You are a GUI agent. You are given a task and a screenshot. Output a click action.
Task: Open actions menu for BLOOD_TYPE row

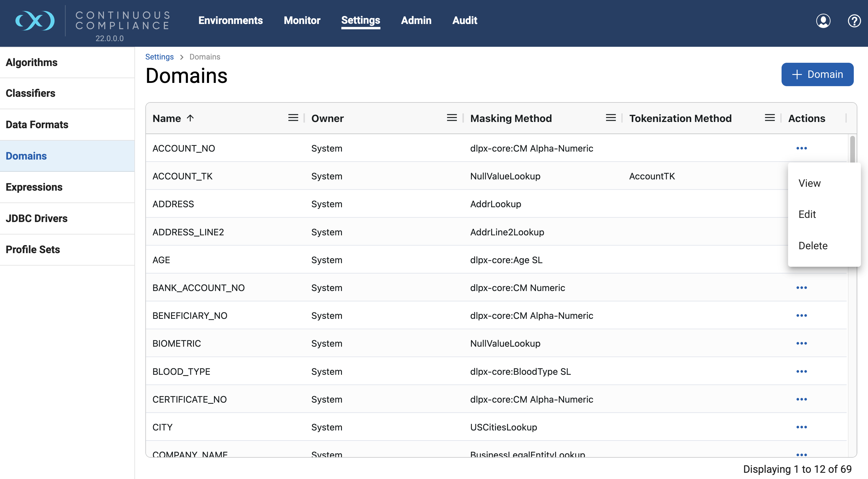click(801, 372)
